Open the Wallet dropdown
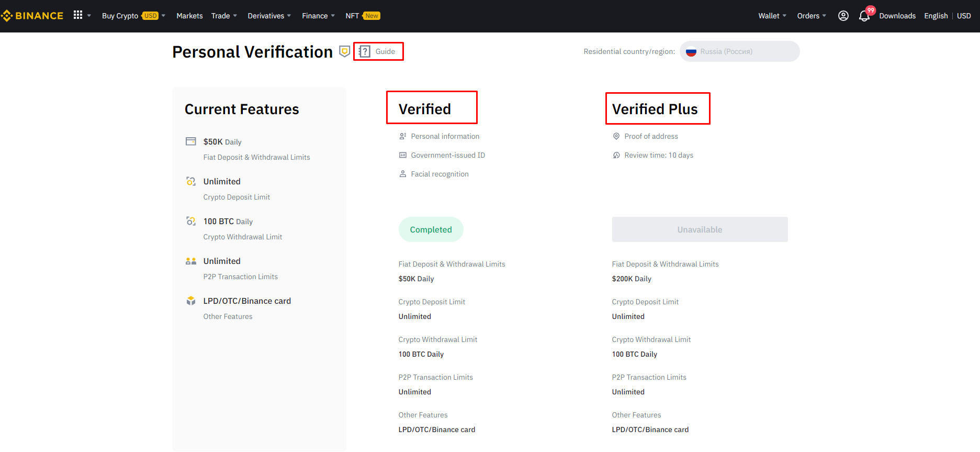 coord(772,16)
